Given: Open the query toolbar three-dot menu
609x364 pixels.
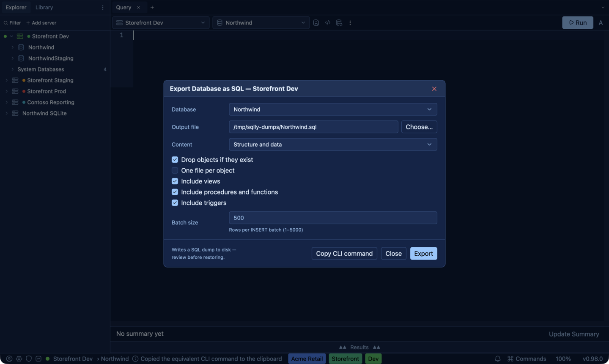Looking at the screenshot, I should 350,23.
